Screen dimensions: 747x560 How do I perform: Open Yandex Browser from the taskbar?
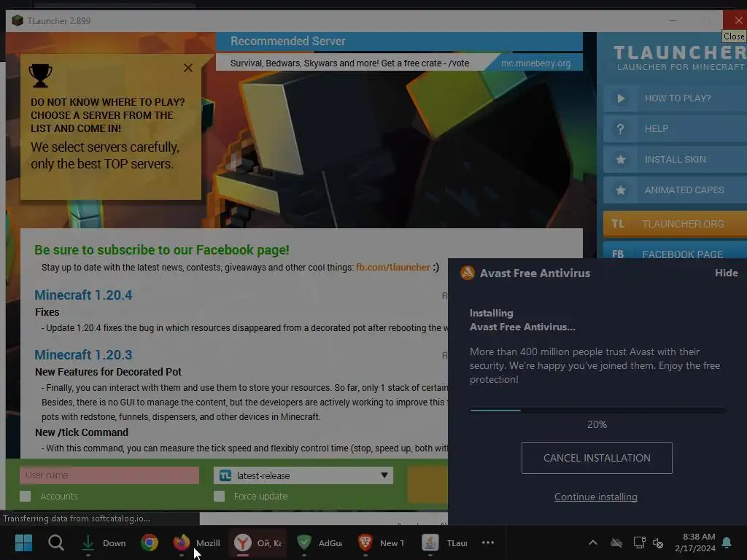point(258,542)
